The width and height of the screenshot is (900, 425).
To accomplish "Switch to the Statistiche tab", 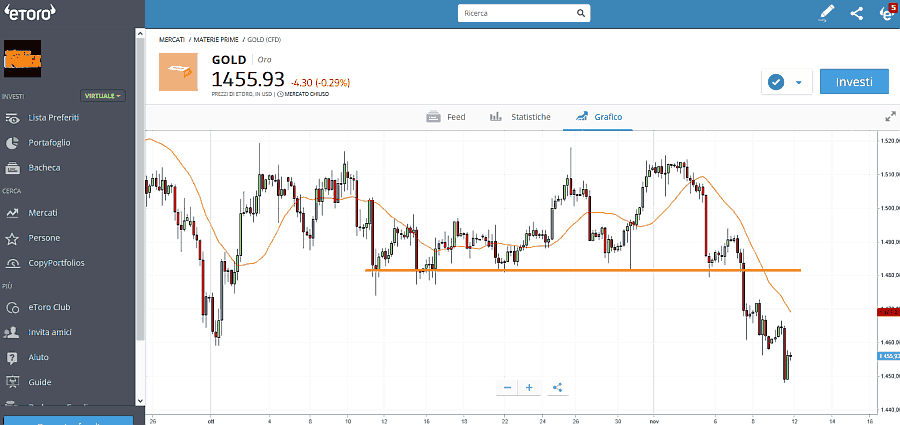I will click(x=520, y=117).
